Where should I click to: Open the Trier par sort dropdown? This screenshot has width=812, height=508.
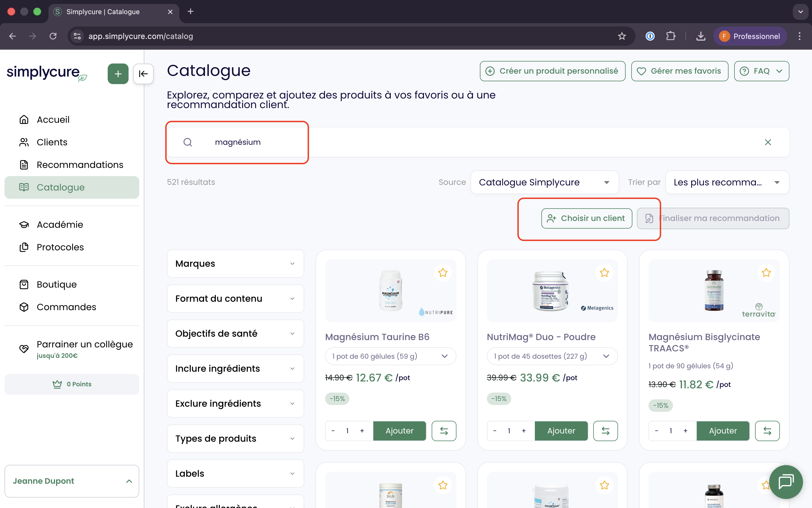pos(727,182)
